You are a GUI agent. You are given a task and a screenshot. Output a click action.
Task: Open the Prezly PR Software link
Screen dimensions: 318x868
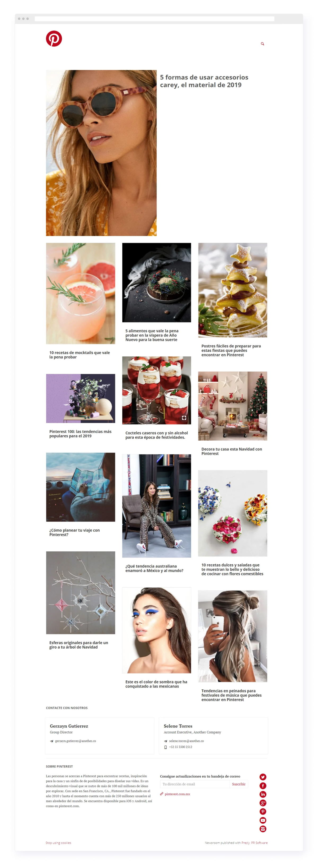[x=254, y=843]
